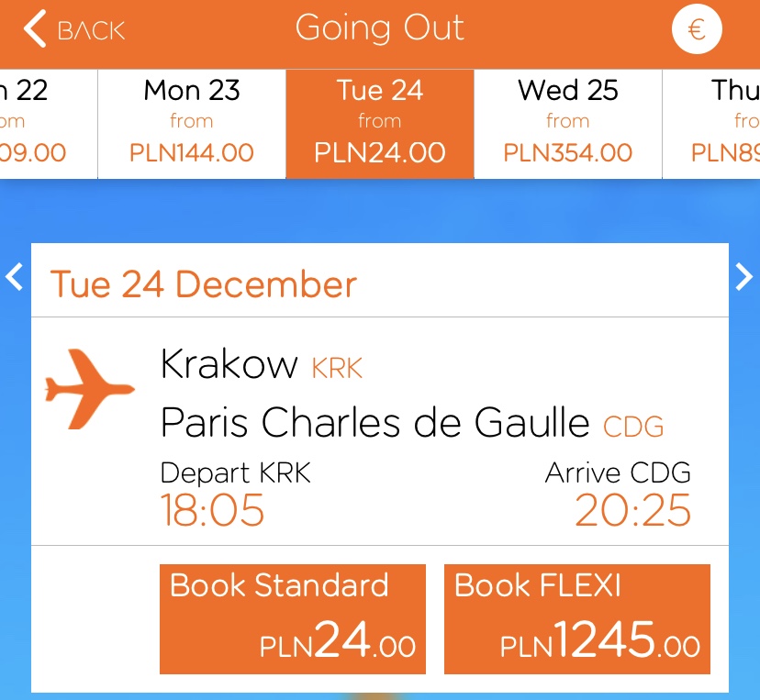Tap the Going Out page title
Viewport: 760px width, 700px height.
tap(379, 28)
